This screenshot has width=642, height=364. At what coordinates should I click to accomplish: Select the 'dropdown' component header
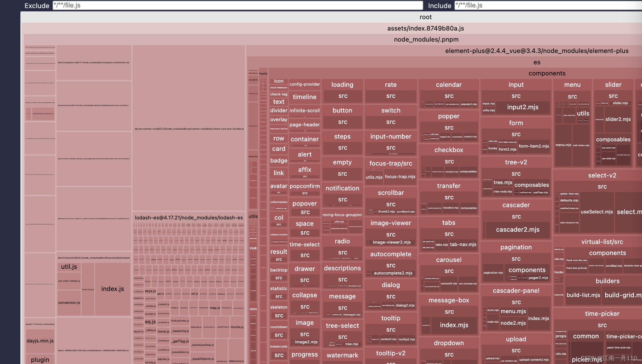click(449, 343)
